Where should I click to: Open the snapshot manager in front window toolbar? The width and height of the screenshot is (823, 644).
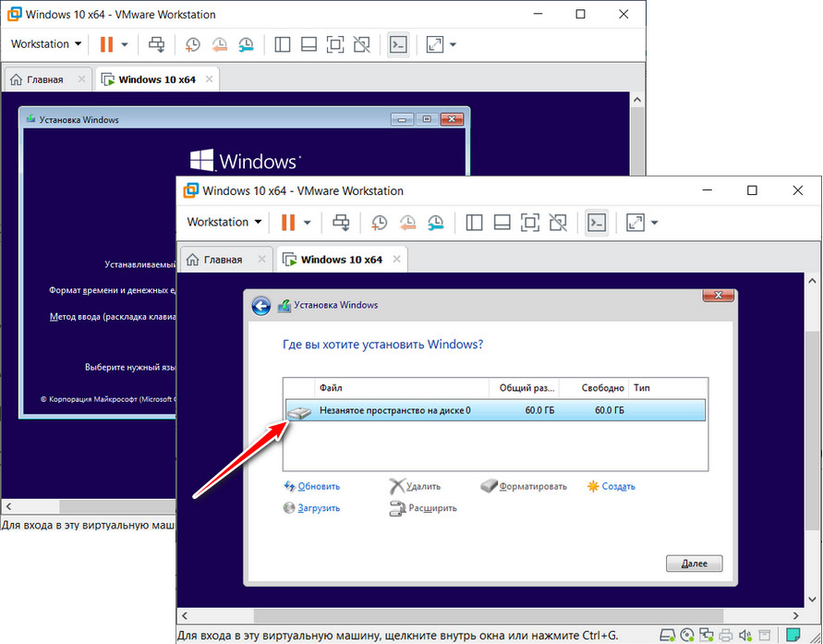pos(436,222)
